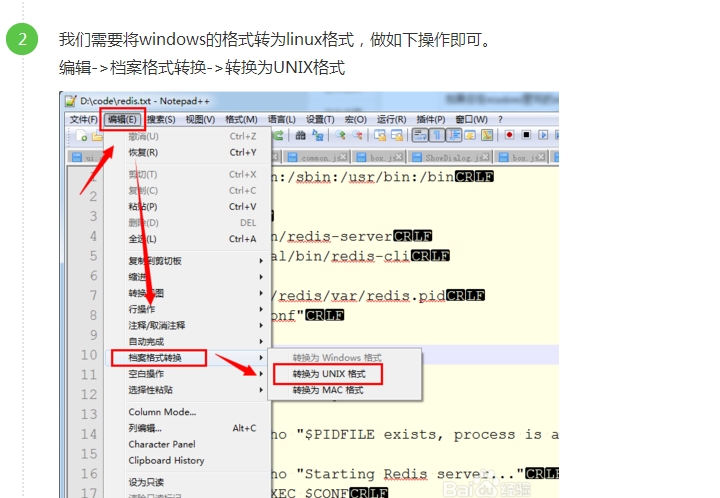This screenshot has width=720, height=498.
Task: Open the 档案格式转换 submenu entry
Action: coord(188,358)
